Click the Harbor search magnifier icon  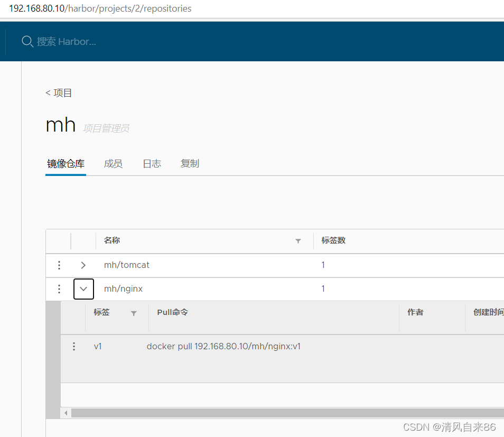(27, 41)
